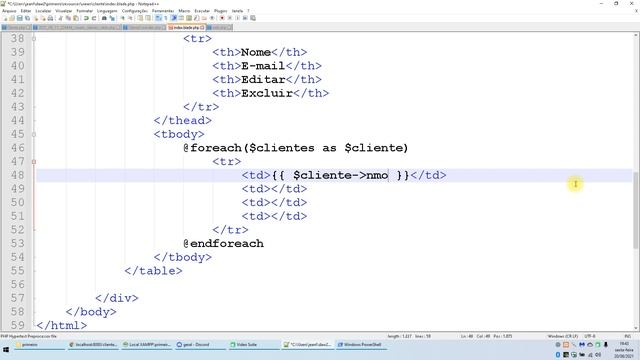Click the vertical scrollbar up arrow
Image resolution: width=640 pixels, height=360 pixels.
tap(636, 36)
